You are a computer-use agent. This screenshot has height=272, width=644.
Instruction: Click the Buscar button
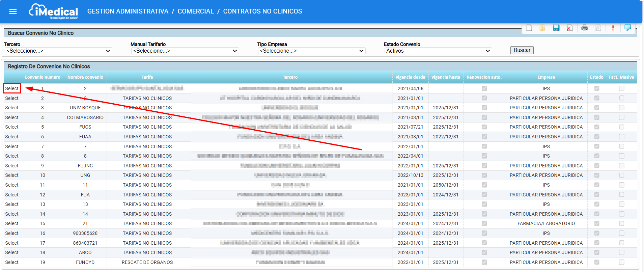pyautogui.click(x=522, y=50)
